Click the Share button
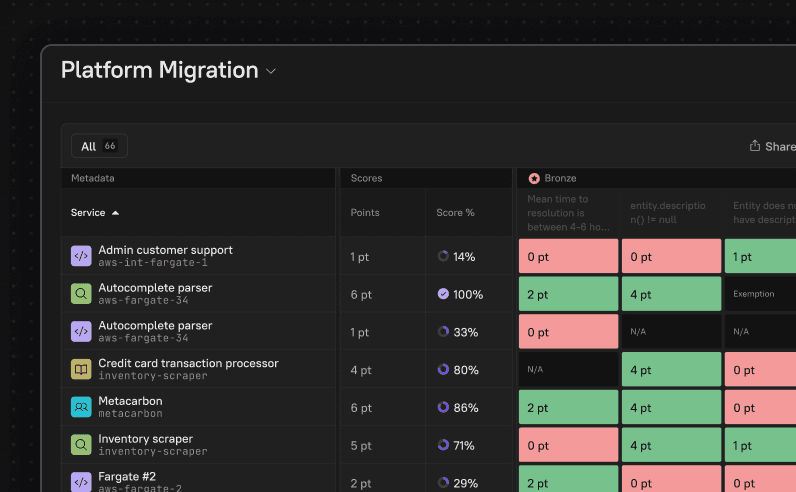Image resolution: width=796 pixels, height=492 pixels. point(773,146)
